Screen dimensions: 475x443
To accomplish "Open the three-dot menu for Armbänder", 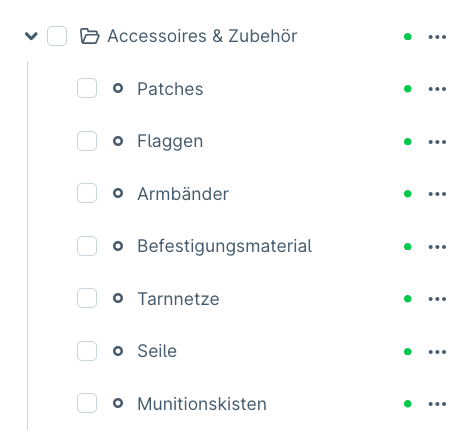I will click(437, 194).
